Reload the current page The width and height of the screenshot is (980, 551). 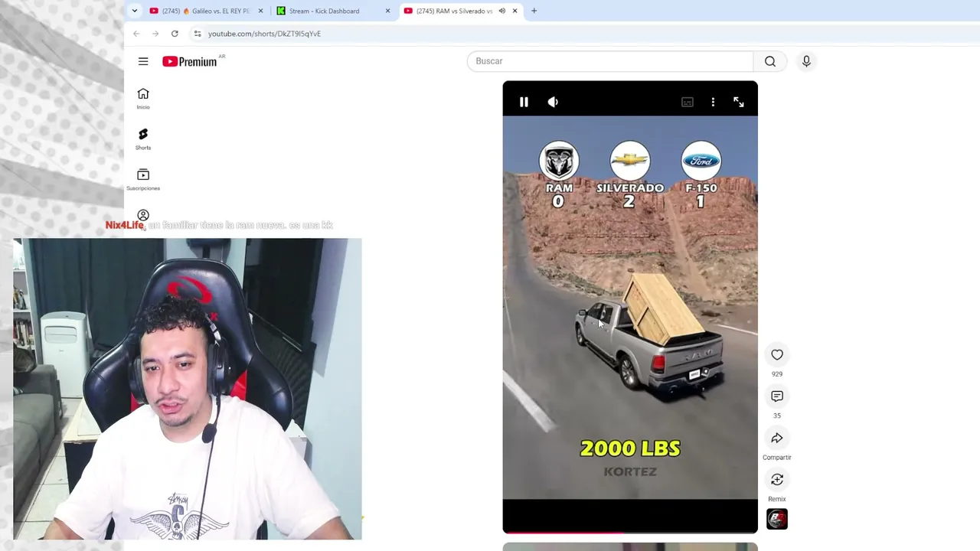[x=175, y=34]
